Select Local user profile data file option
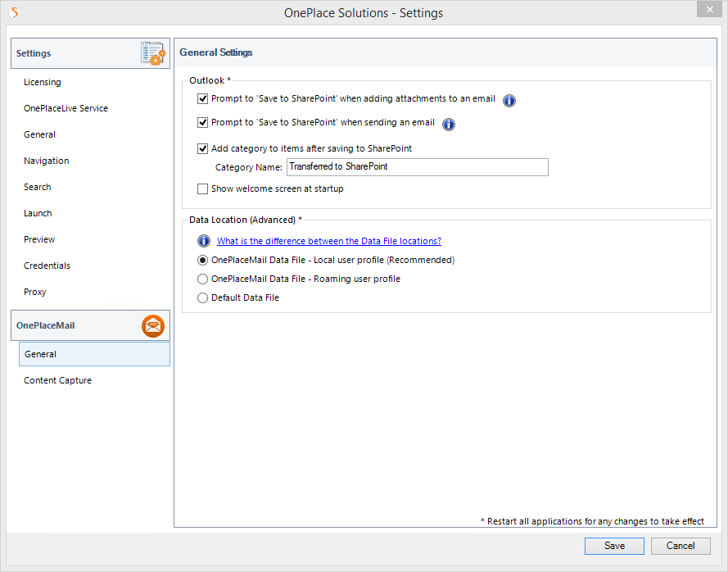 [x=202, y=261]
